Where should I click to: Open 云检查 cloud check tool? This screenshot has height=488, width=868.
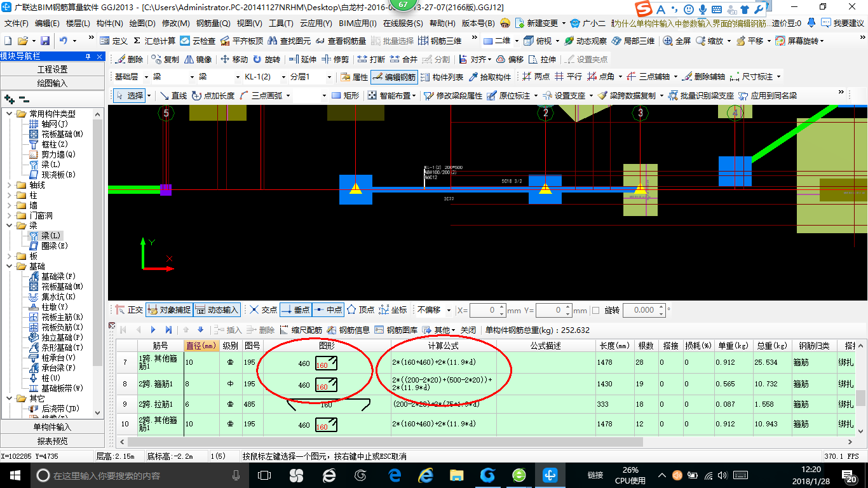pyautogui.click(x=198, y=41)
